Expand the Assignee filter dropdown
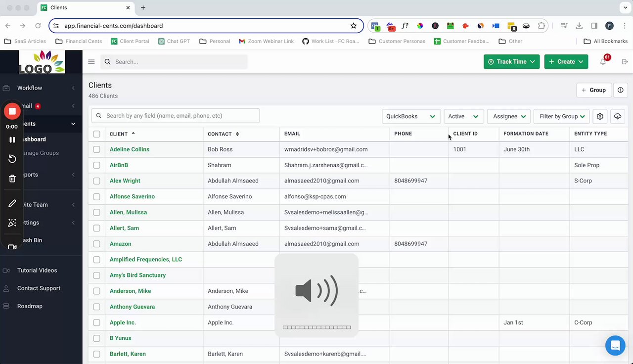 tap(509, 116)
